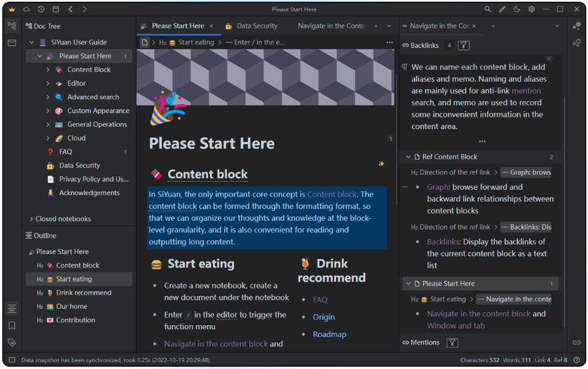
Task: Collapse the SiYuan User Guide notebook
Action: 32,43
